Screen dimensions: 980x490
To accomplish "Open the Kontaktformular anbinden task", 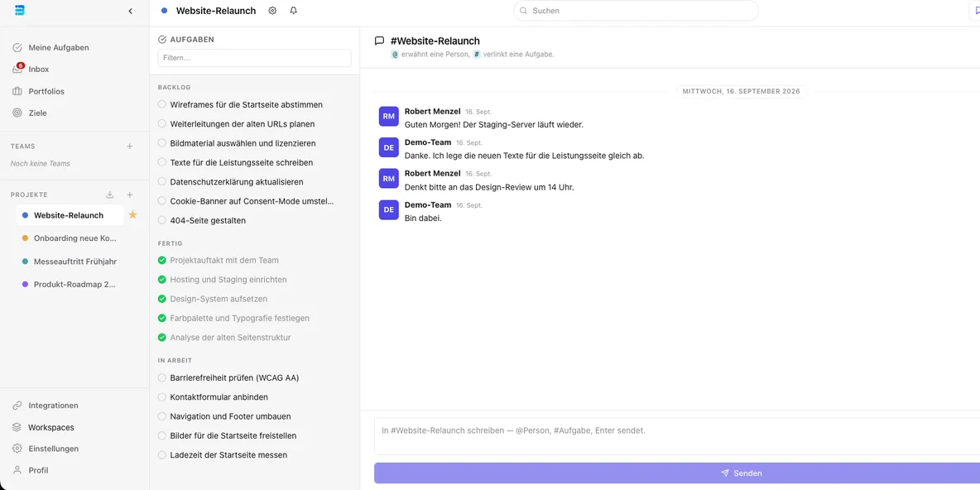I will coord(219,396).
